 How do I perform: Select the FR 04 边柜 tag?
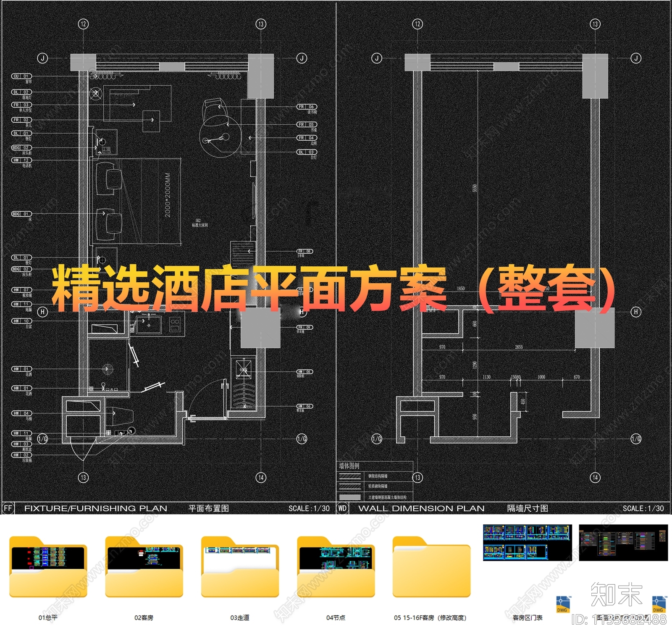coord(307,138)
